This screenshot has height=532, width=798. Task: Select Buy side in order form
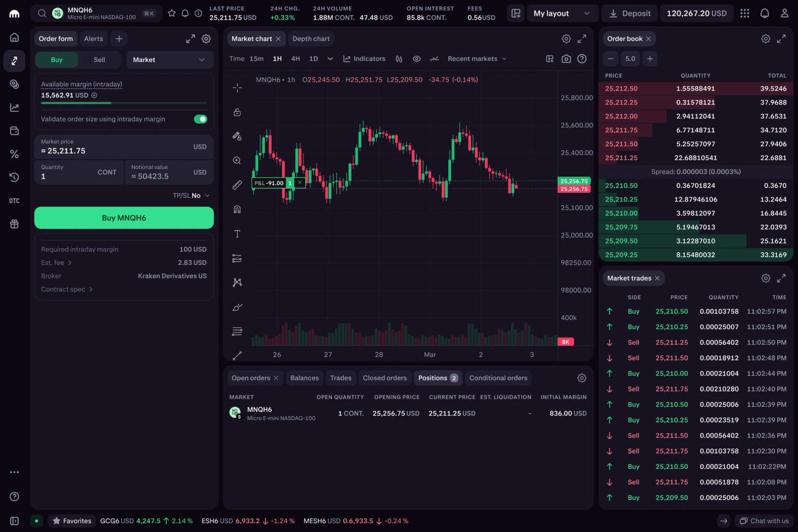tap(57, 60)
